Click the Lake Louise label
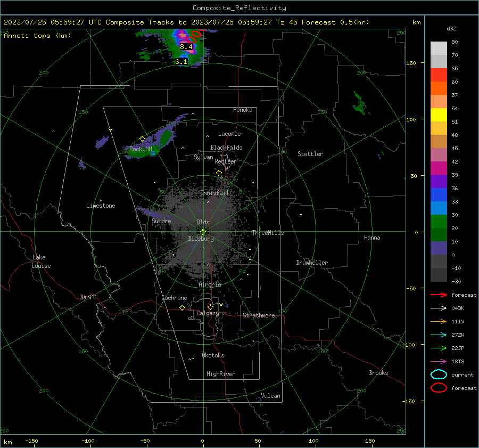 (x=41, y=262)
